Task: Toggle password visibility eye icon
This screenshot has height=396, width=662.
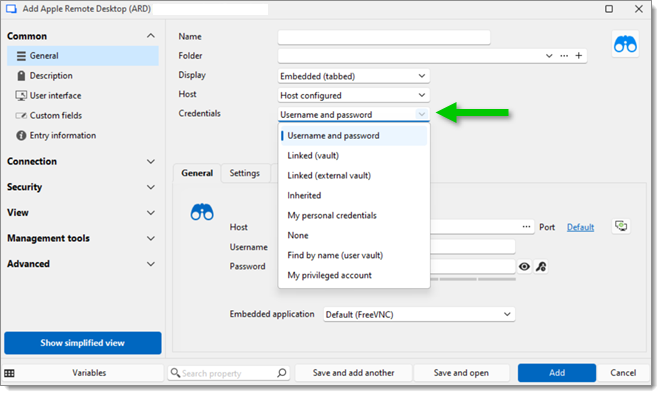Action: point(524,266)
